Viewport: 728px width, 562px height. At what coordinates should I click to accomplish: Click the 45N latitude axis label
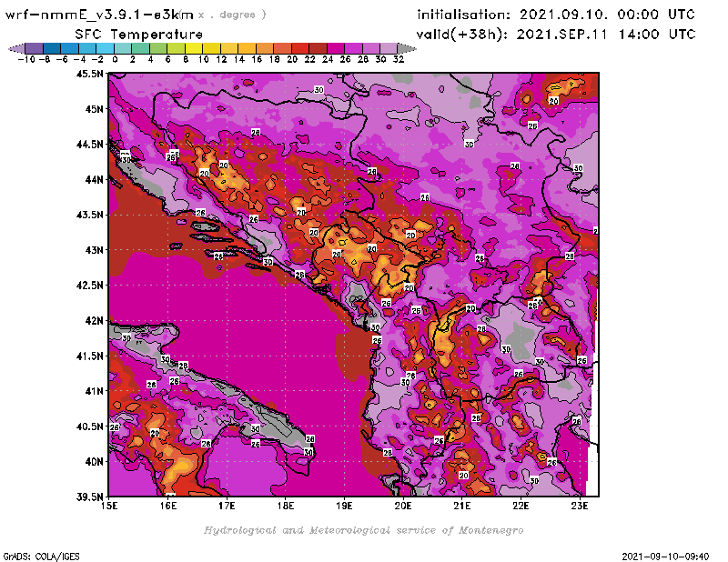tap(94, 109)
